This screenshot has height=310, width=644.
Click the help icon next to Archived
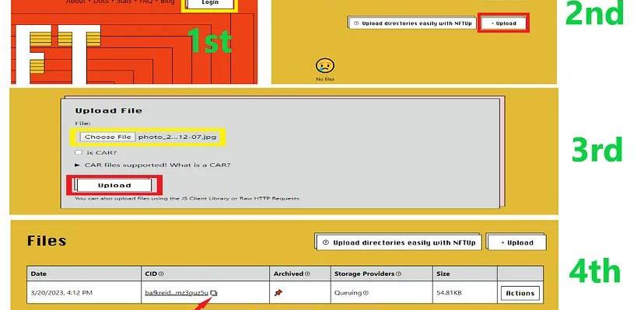point(308,273)
